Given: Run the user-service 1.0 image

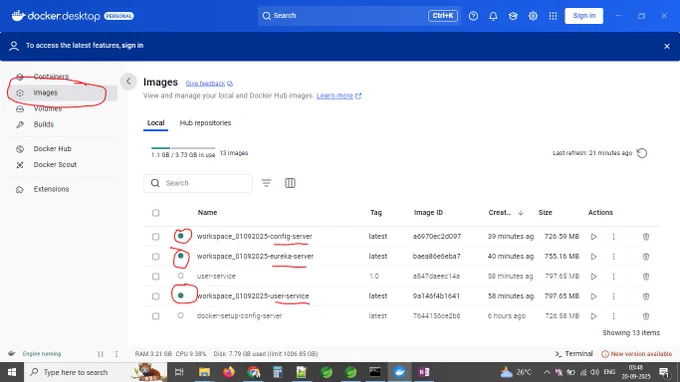Looking at the screenshot, I should click(x=594, y=277).
